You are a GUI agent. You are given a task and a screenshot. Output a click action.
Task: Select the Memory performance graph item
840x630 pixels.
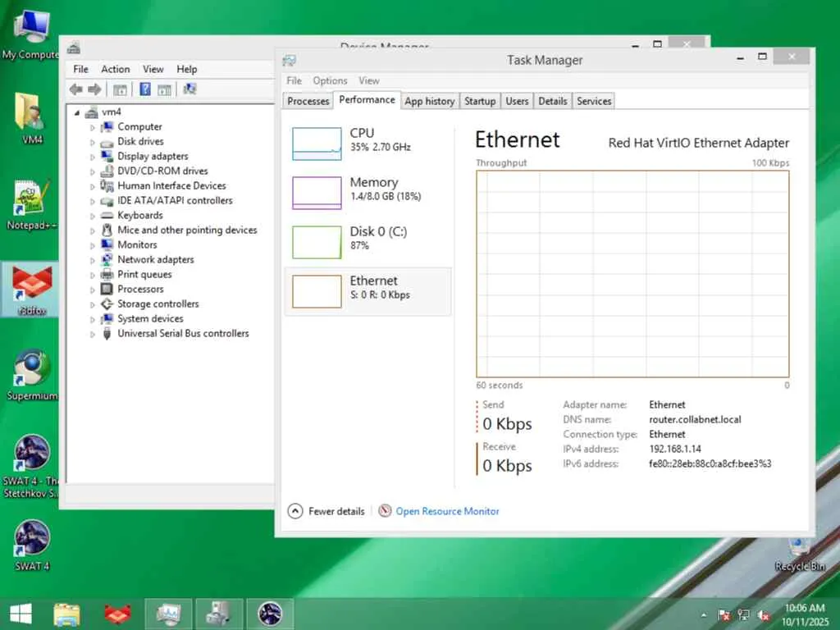click(368, 192)
